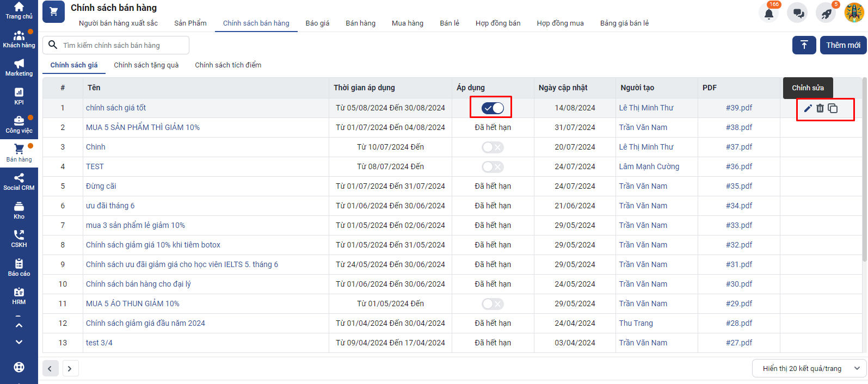Open the notifications bell icon
Image resolution: width=868 pixels, height=384 pixels.
click(x=768, y=13)
